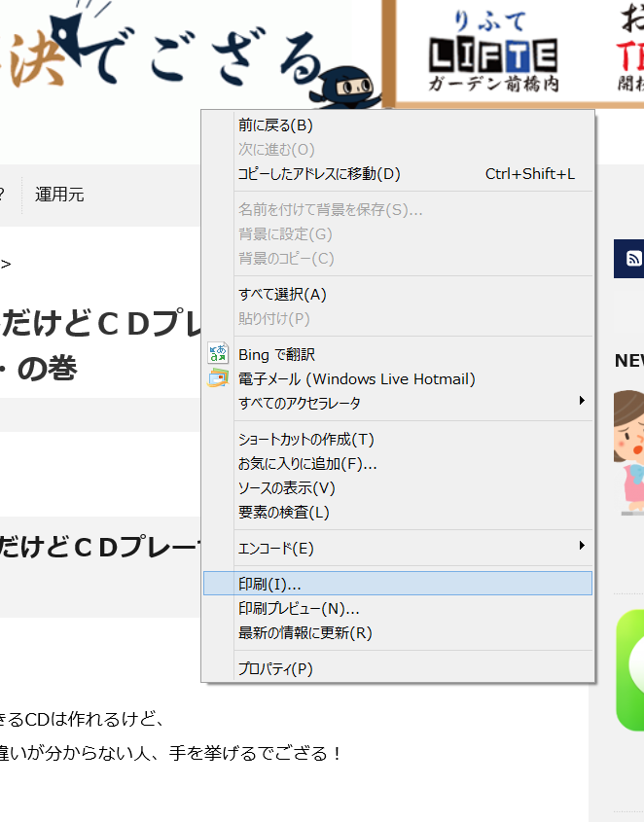Click the Bing translate icon
This screenshot has width=644, height=822.
click(x=218, y=353)
